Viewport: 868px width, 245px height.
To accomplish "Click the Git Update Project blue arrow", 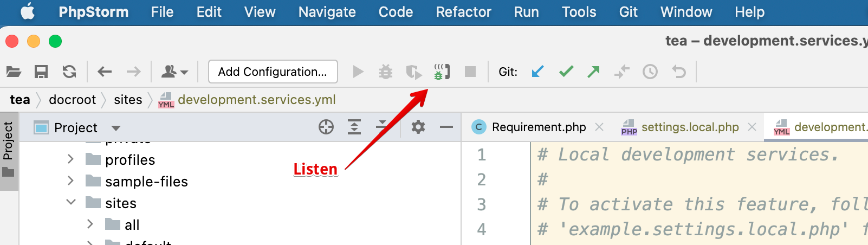I will tap(537, 72).
